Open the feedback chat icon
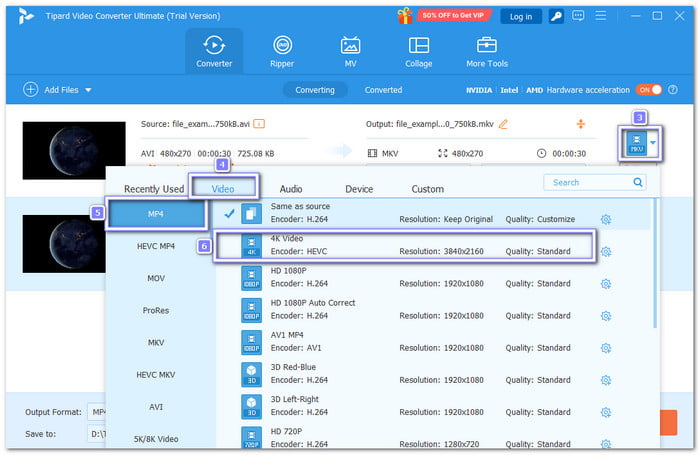This screenshot has width=700, height=455. [x=578, y=16]
